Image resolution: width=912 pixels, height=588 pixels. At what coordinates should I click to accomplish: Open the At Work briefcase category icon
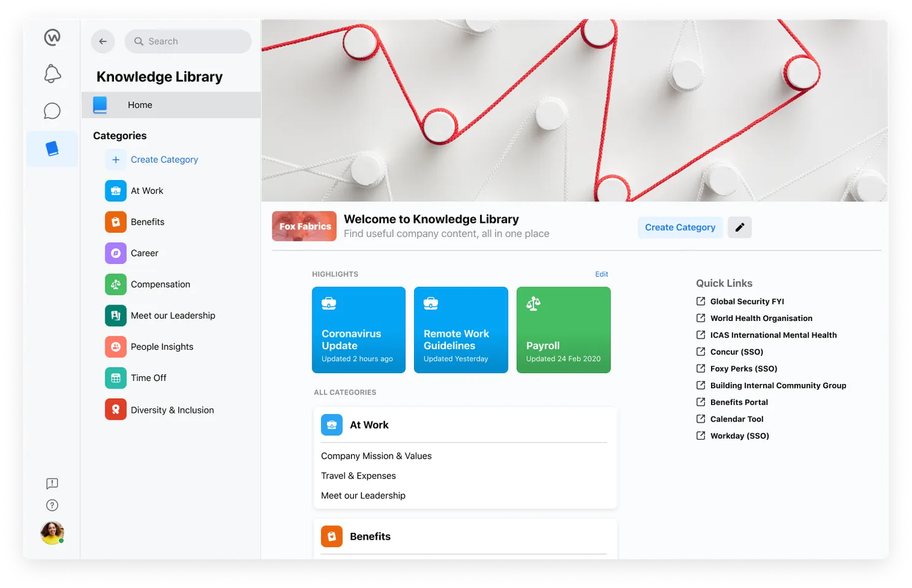coord(116,190)
